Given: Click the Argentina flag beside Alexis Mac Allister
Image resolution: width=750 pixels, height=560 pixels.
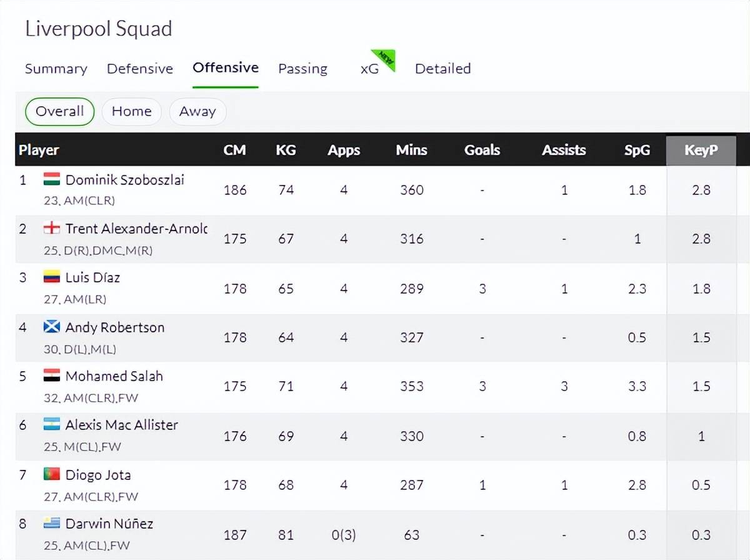Looking at the screenshot, I should pos(51,424).
